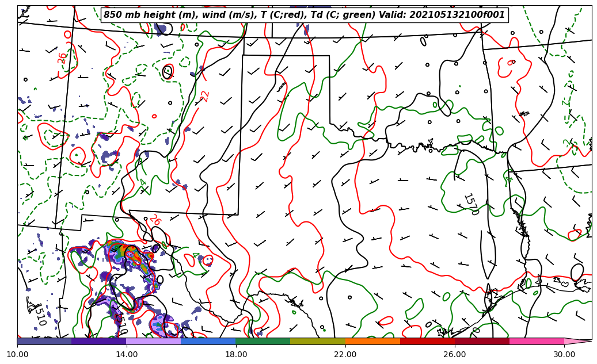Click the red 22 temperature contour label
Screen dimensions: 597x364
tap(205, 96)
